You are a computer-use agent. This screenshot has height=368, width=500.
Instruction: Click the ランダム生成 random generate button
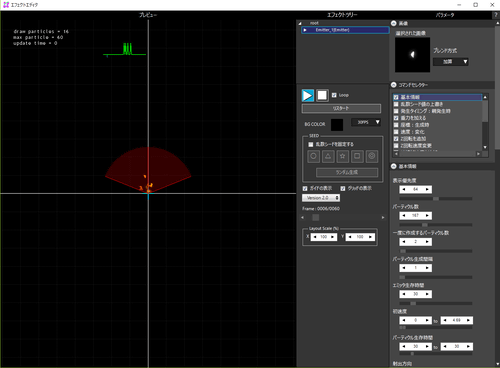(347, 172)
